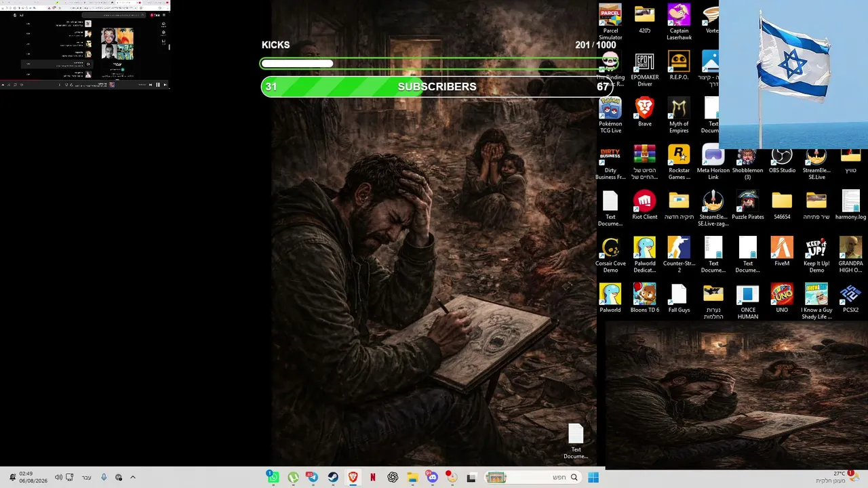Open the Parcel Simulator desktop shortcut
This screenshot has height=488, width=868.
pos(610,22)
